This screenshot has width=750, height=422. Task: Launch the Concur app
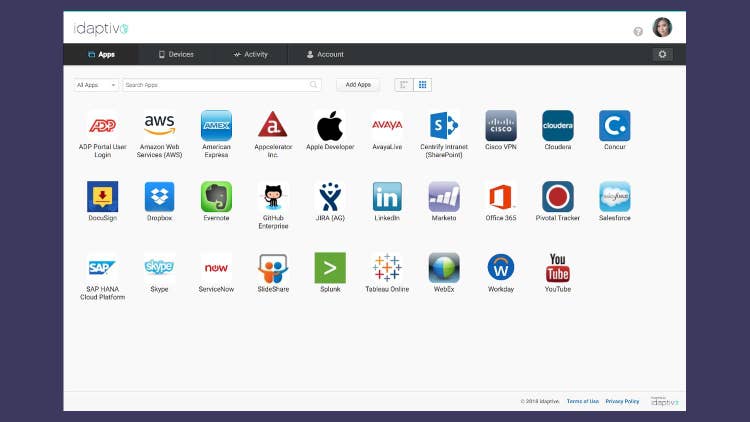click(x=615, y=126)
